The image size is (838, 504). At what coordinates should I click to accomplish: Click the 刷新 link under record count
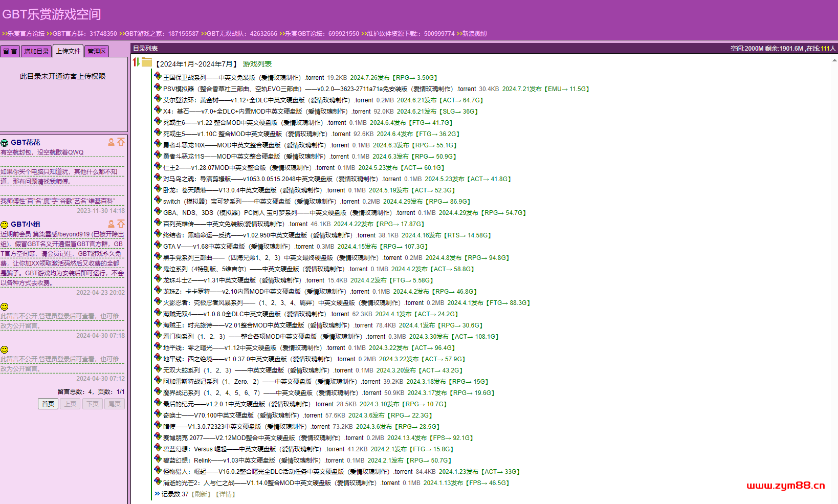tap(201, 494)
